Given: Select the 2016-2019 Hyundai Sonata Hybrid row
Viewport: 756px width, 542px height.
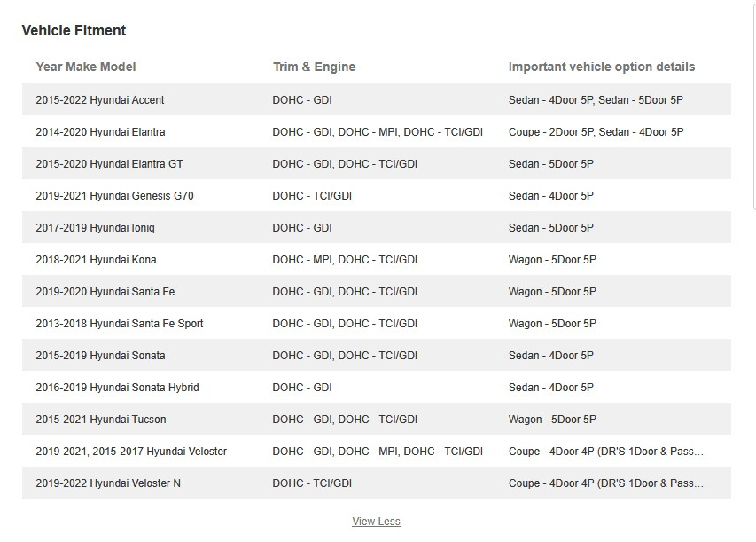Looking at the screenshot, I should [x=117, y=388].
